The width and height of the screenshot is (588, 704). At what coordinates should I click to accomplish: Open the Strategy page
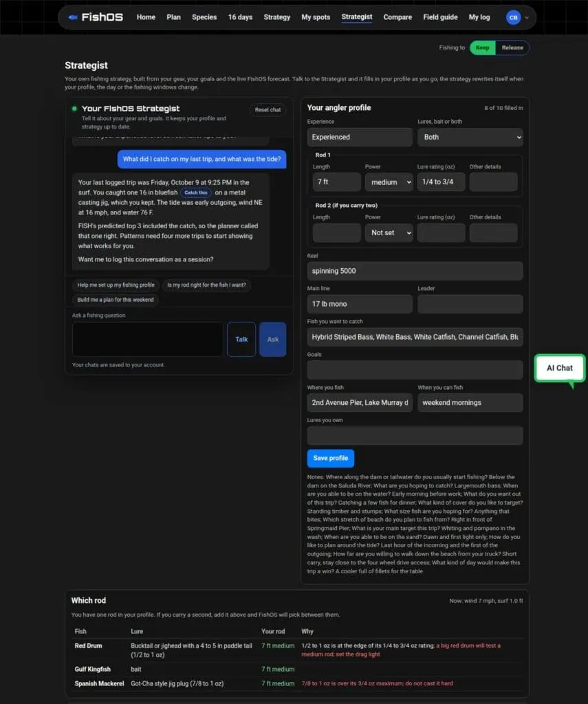[x=276, y=17]
